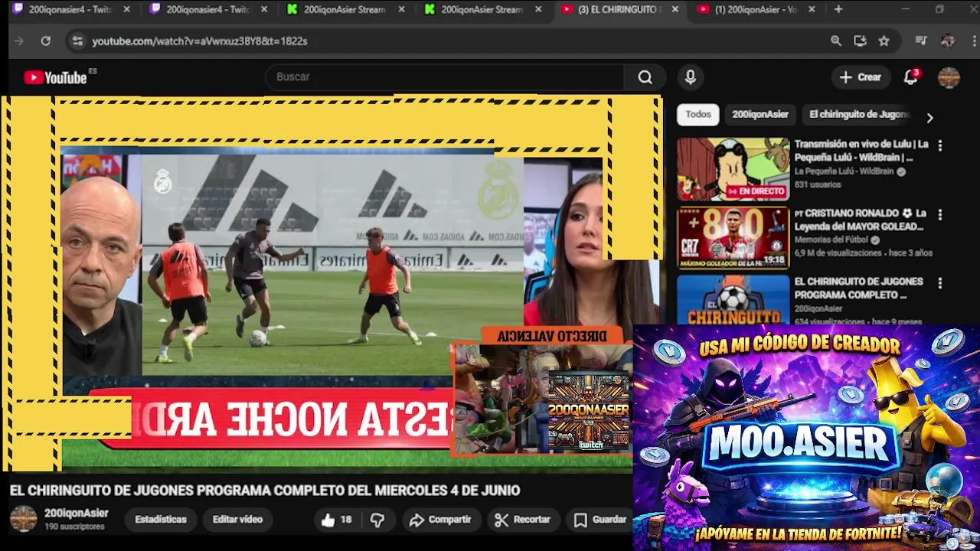
Task: Reload the page with the refresh icon
Action: click(x=46, y=41)
